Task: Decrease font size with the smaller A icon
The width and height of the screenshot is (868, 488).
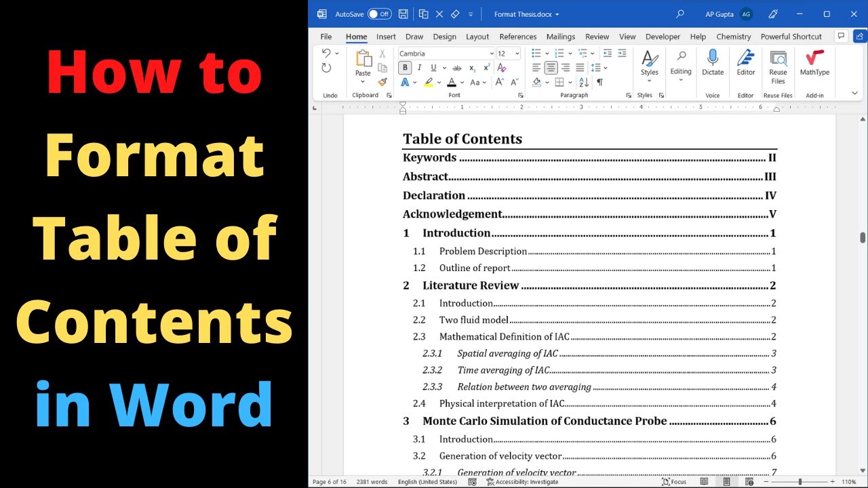Action: point(513,82)
